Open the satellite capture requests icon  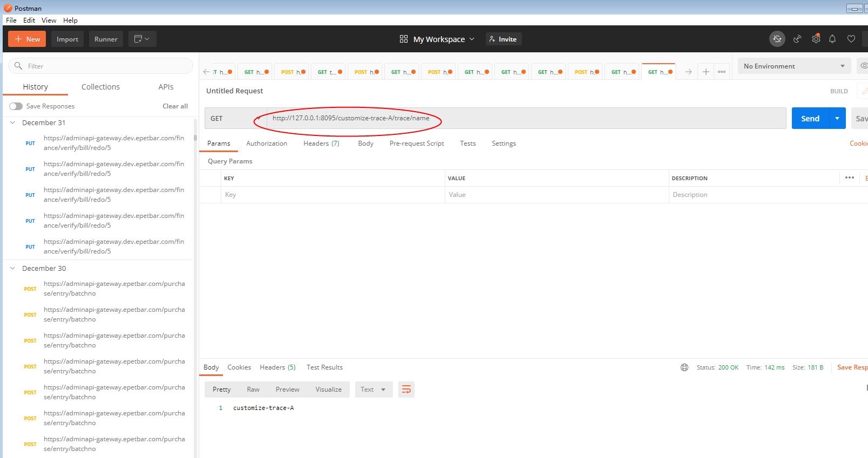click(x=797, y=39)
